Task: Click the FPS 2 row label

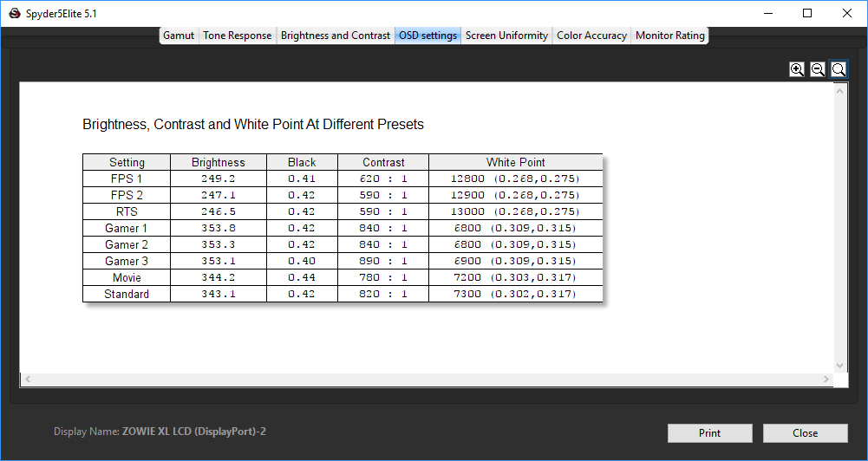Action: pos(127,195)
